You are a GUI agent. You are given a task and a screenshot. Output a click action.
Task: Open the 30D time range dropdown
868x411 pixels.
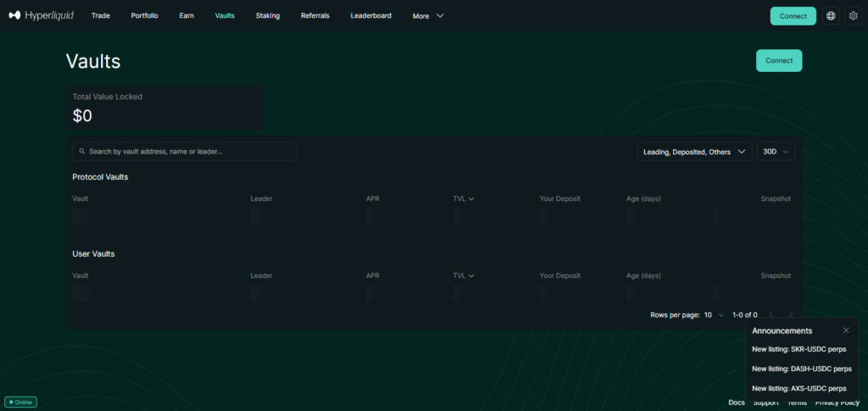776,152
